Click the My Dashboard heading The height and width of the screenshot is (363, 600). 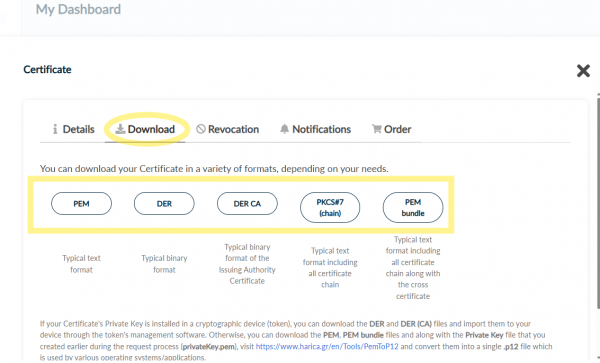(78, 9)
